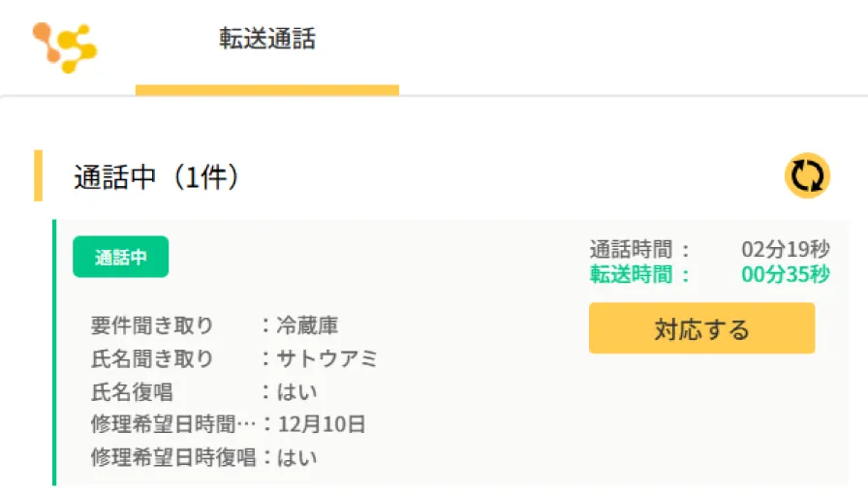The height and width of the screenshot is (494, 868).
Task: Click the 修理希望日時復唱 label
Action: [x=172, y=457]
